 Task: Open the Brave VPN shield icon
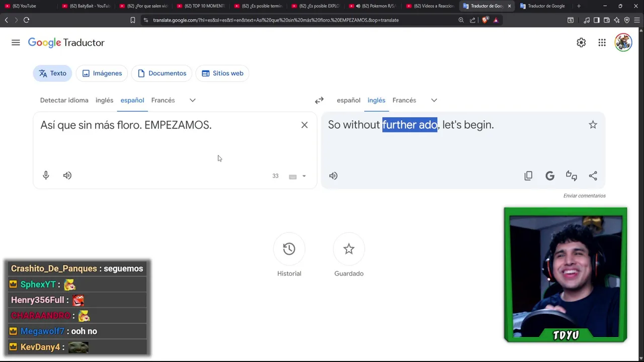627,20
